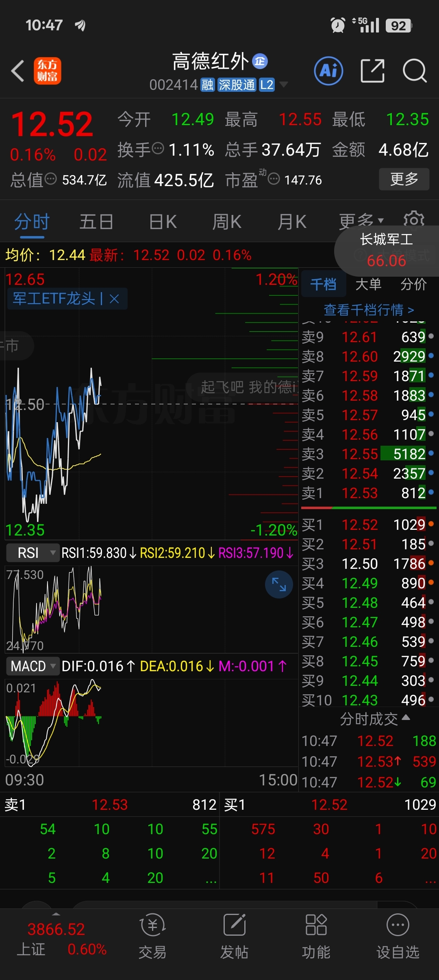Expand more 买1 order queue entries

point(430,879)
